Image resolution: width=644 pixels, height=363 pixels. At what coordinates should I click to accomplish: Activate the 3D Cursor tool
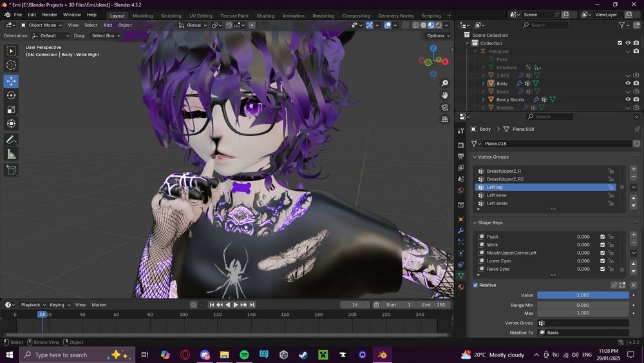tap(11, 65)
